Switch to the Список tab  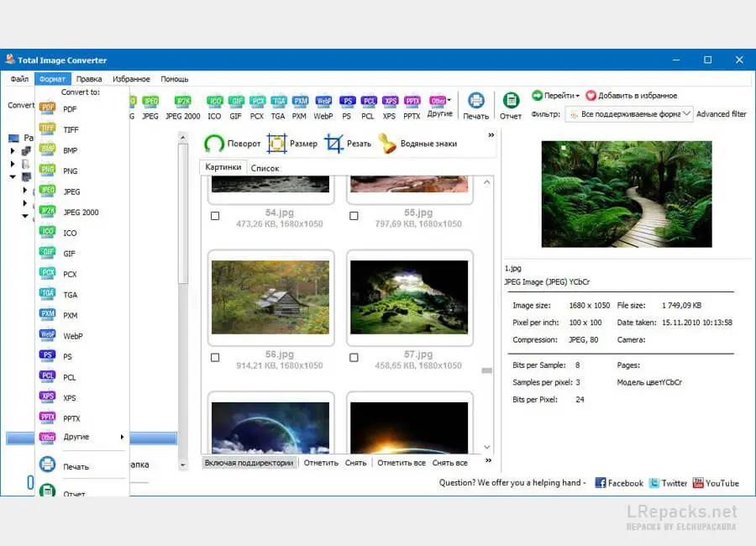click(265, 168)
